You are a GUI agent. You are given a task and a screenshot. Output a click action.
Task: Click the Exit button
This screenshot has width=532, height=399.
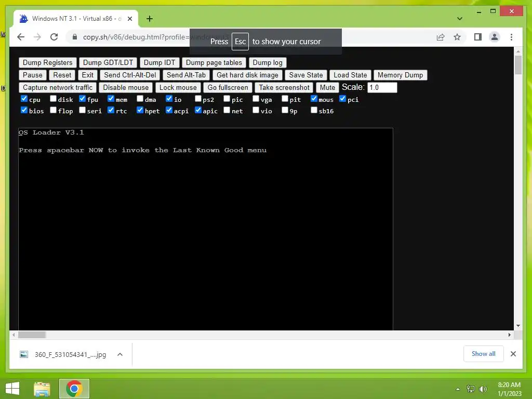click(x=87, y=75)
